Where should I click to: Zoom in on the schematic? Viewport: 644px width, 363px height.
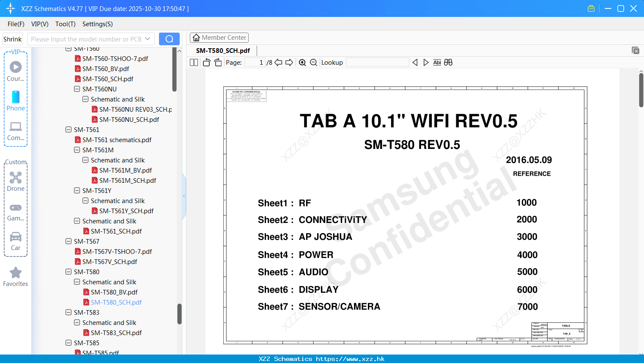[302, 62]
